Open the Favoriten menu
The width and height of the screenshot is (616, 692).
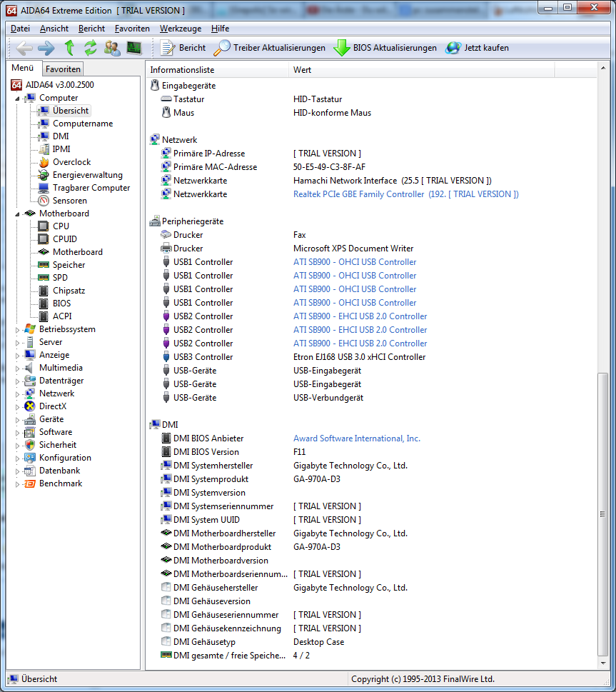point(132,29)
